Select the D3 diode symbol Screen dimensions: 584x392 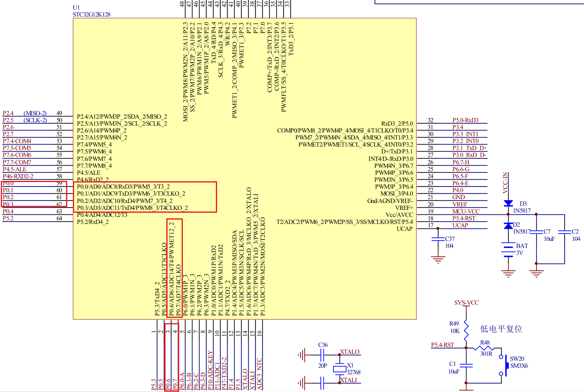coord(508,203)
